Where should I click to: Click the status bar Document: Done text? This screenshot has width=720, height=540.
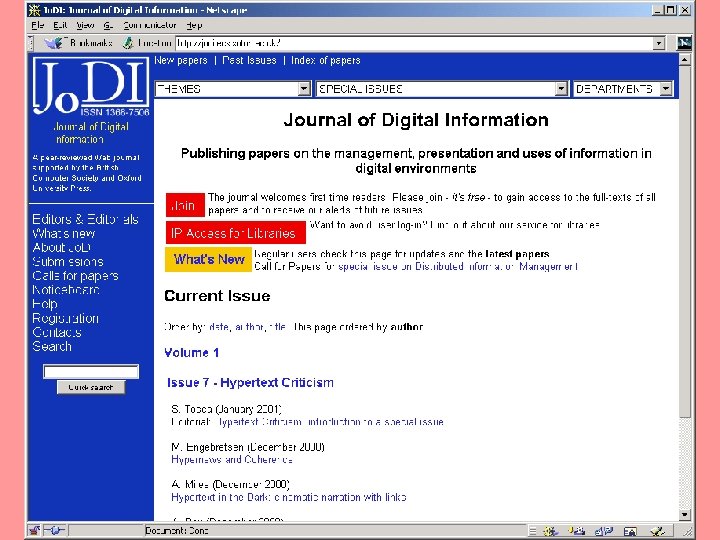(x=176, y=531)
